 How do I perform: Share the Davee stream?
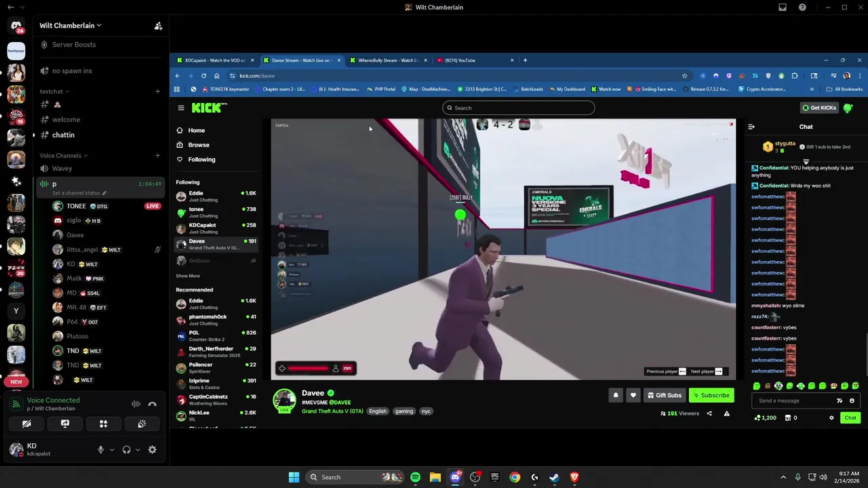tap(709, 413)
